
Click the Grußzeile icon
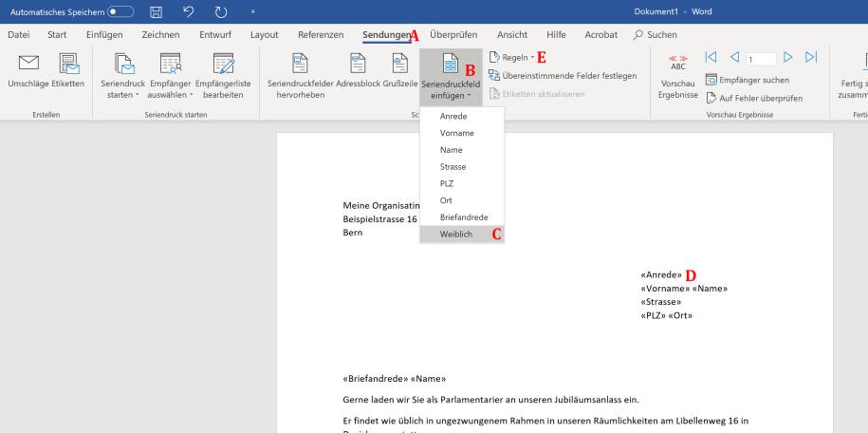pos(399,65)
